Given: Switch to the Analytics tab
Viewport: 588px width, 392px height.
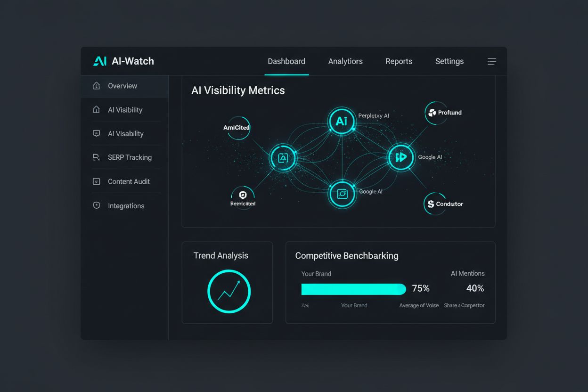Looking at the screenshot, I should tap(345, 61).
